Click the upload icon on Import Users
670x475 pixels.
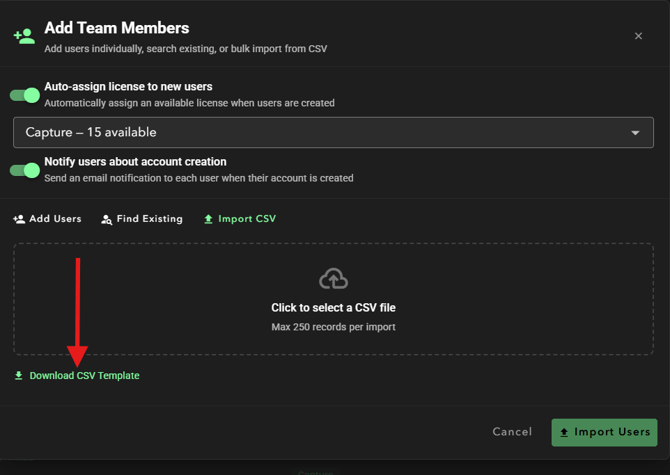(x=564, y=433)
